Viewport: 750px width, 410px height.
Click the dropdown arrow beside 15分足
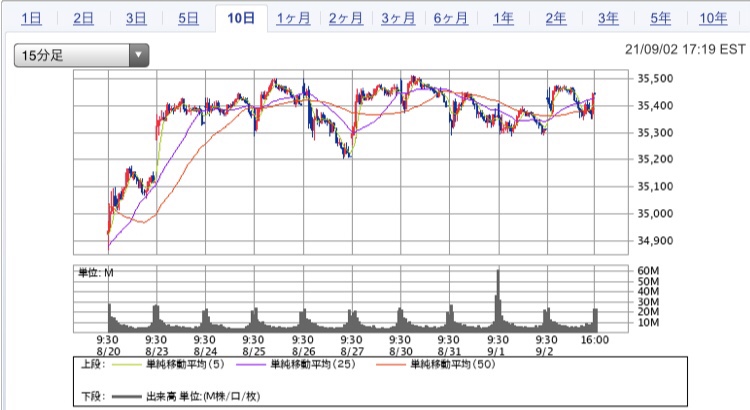139,55
